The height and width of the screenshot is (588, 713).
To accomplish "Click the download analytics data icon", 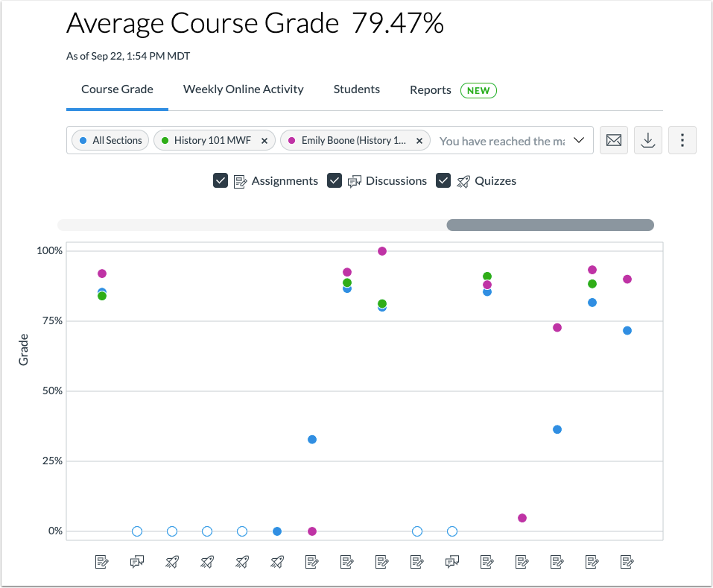I will click(x=647, y=140).
